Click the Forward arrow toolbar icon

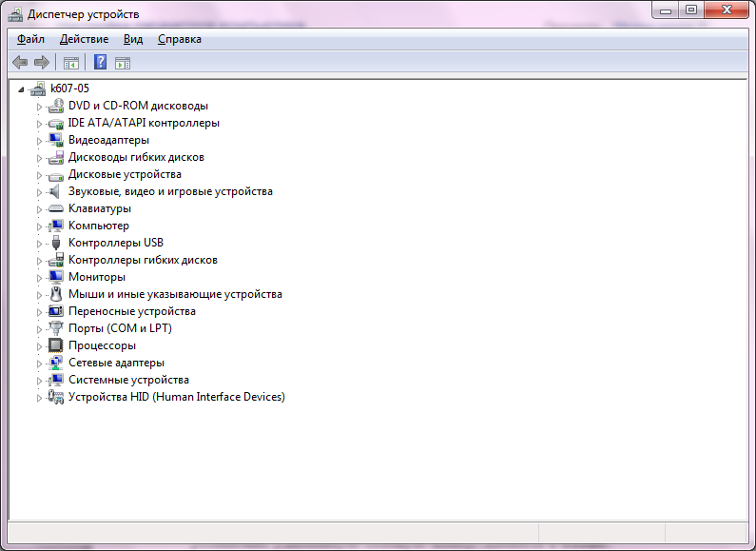pyautogui.click(x=42, y=62)
